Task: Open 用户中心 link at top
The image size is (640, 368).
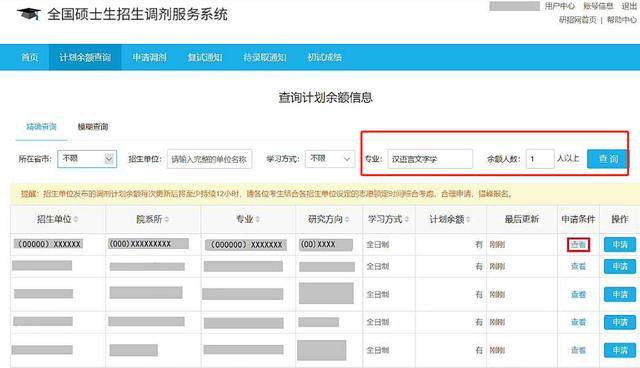Action: pyautogui.click(x=559, y=6)
